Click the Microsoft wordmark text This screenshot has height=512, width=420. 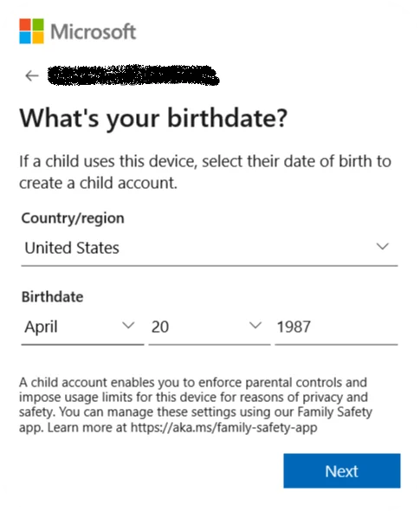[x=94, y=32]
